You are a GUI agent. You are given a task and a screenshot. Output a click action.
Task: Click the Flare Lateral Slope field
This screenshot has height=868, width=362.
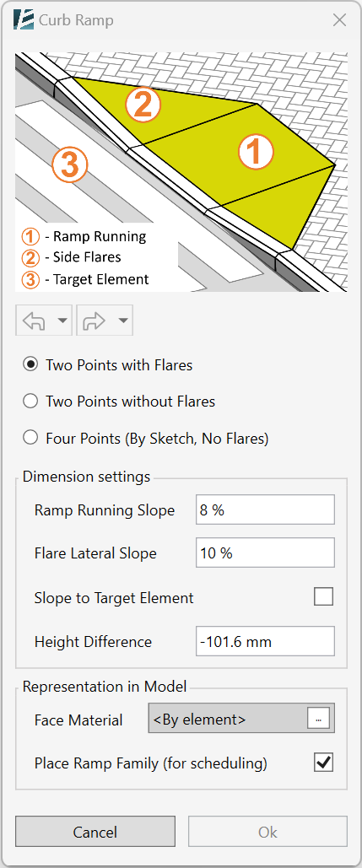[x=265, y=553]
